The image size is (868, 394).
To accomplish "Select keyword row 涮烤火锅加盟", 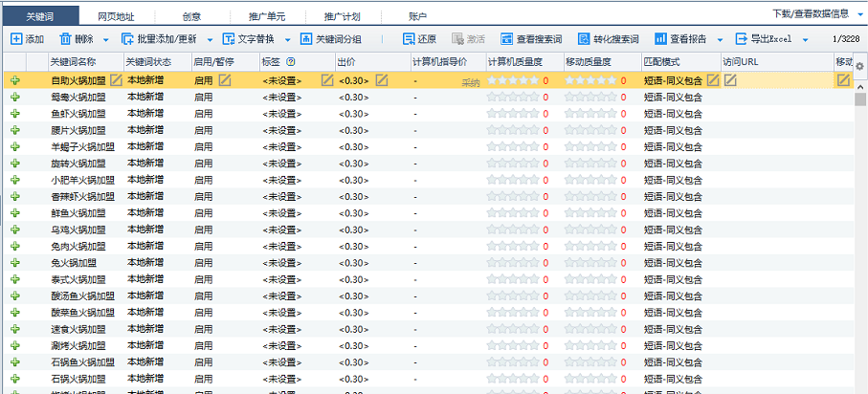I will [428, 345].
